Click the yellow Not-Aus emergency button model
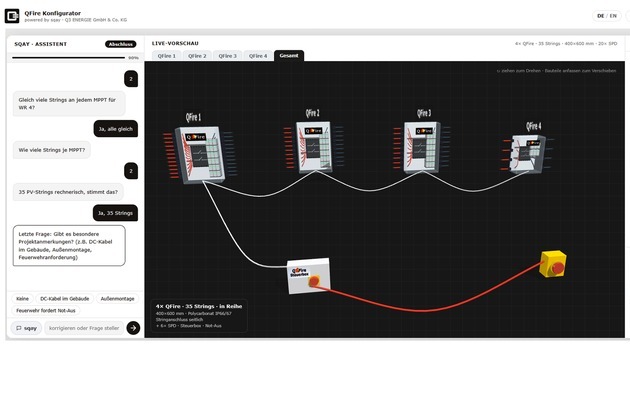 (553, 264)
